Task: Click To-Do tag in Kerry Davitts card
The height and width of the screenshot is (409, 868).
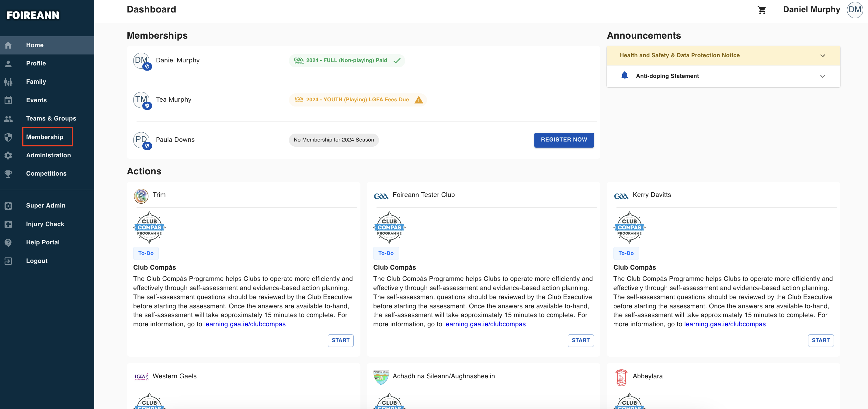Action: 626,253
